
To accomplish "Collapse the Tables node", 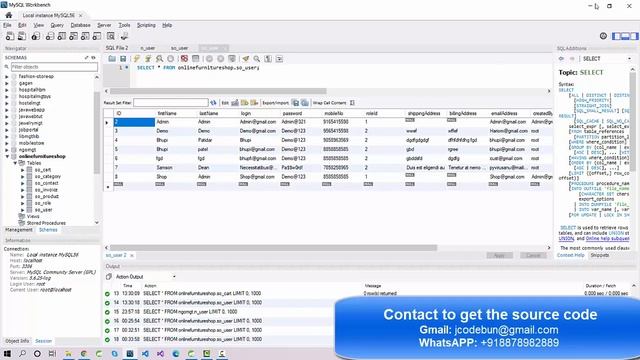I will [x=15, y=163].
